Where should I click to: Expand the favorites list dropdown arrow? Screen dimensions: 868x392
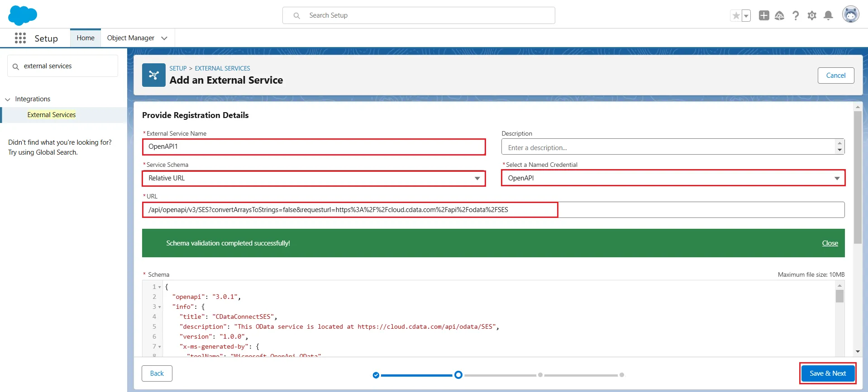click(746, 16)
